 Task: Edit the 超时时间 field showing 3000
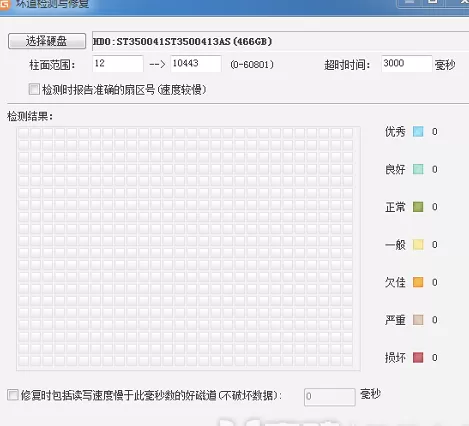coord(407,64)
